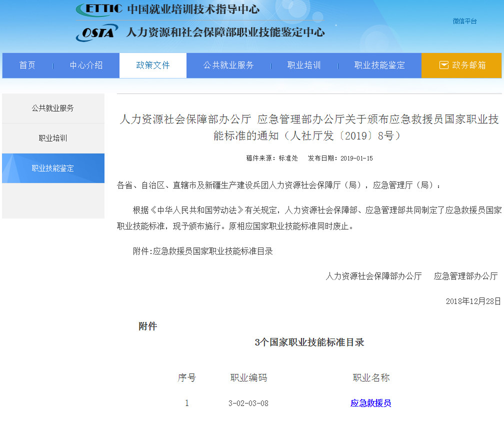504x428 pixels.
Task: Click the envelope icon beside 政务邮箱
Action: (x=443, y=65)
